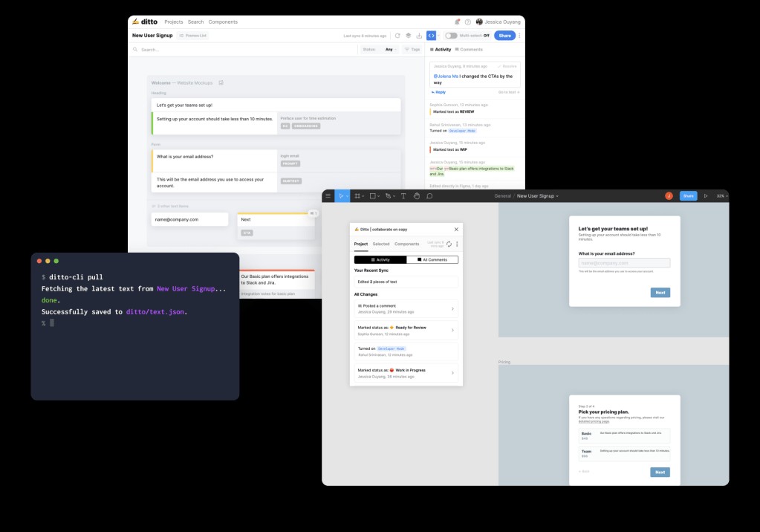Screen dimensions: 760x532
Task: Open the Figma 32% zoom dropdown
Action: (722, 196)
